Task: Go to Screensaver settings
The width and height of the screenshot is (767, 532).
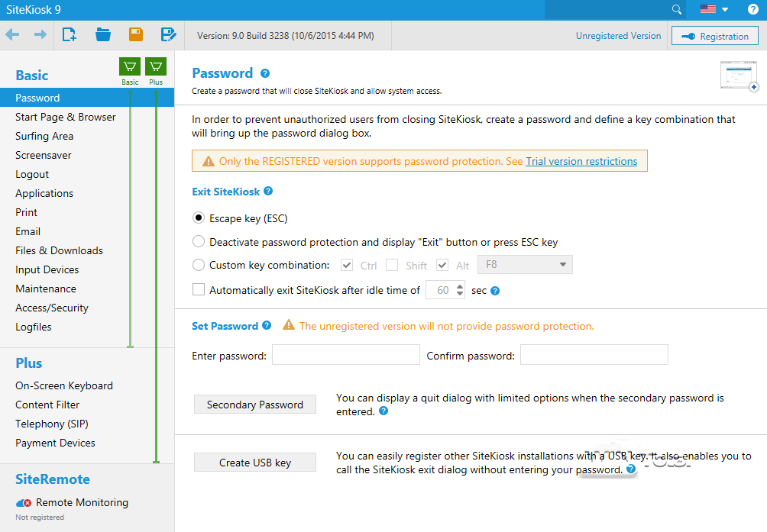Action: tap(43, 155)
